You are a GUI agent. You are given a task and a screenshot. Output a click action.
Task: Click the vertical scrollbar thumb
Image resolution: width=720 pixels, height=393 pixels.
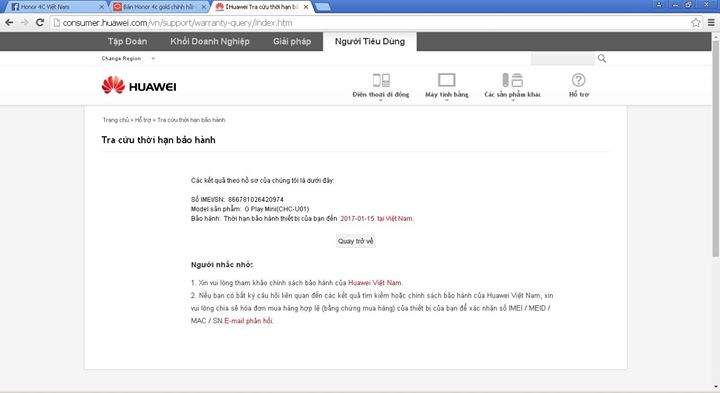pos(715,148)
